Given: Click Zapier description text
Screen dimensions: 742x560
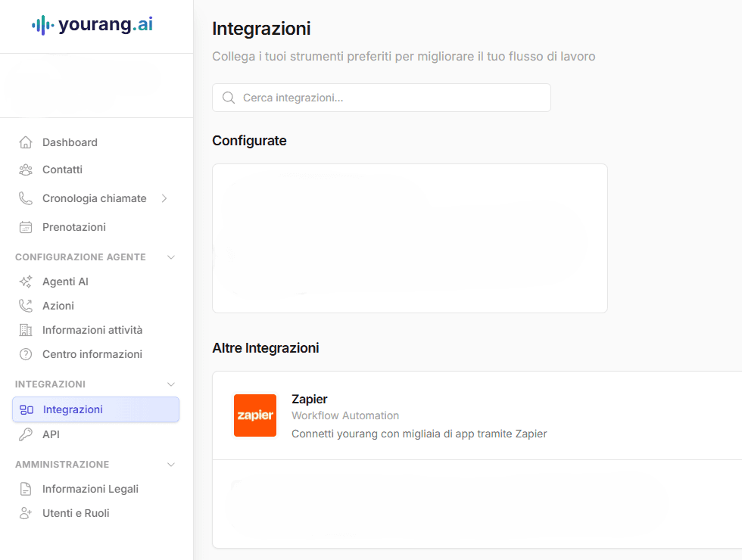Looking at the screenshot, I should pos(419,434).
